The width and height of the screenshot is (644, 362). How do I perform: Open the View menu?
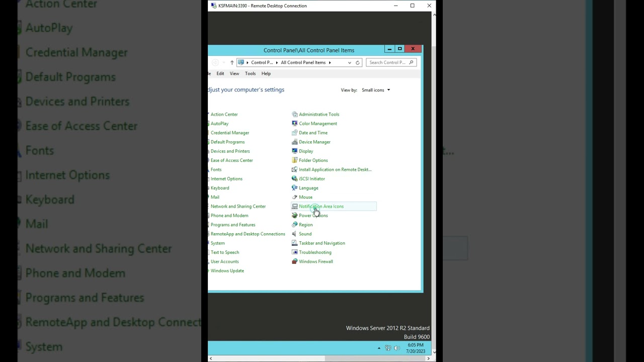point(234,73)
